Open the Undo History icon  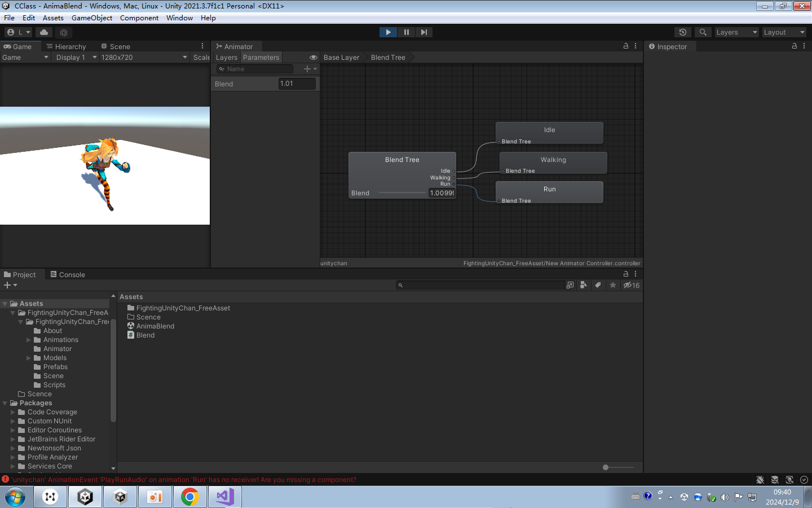[x=682, y=32]
